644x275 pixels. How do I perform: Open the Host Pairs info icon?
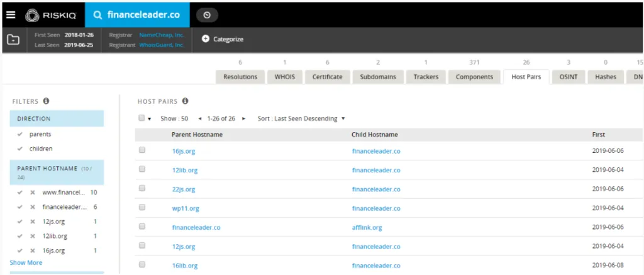(186, 101)
